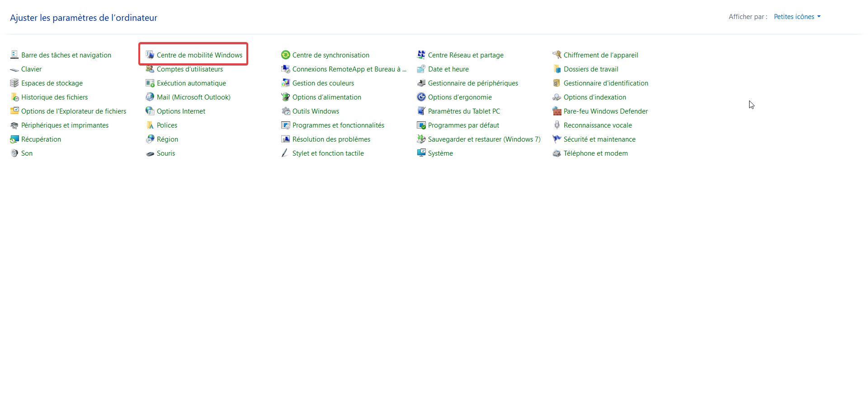Image resolution: width=868 pixels, height=419 pixels.
Task: Click the Pare-feu Windows Defender icon
Action: [557, 111]
